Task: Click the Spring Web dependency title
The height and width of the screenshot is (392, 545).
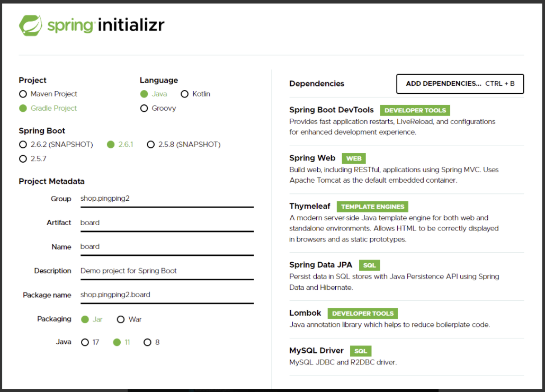Action: click(312, 158)
